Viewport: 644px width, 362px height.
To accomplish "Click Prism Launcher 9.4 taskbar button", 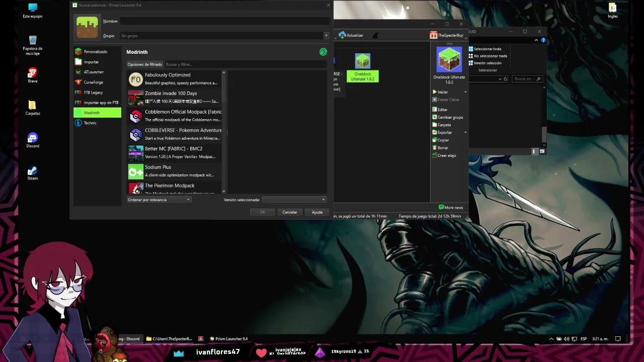I will tap(229, 339).
